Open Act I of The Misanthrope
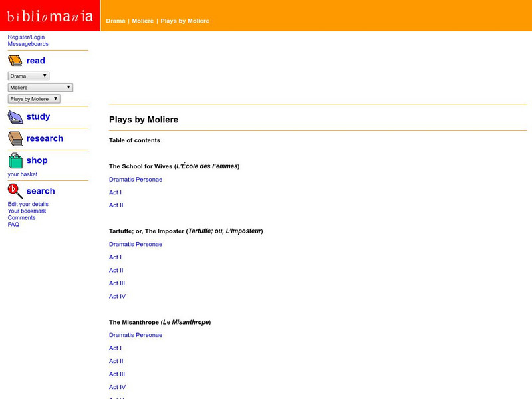 point(115,348)
